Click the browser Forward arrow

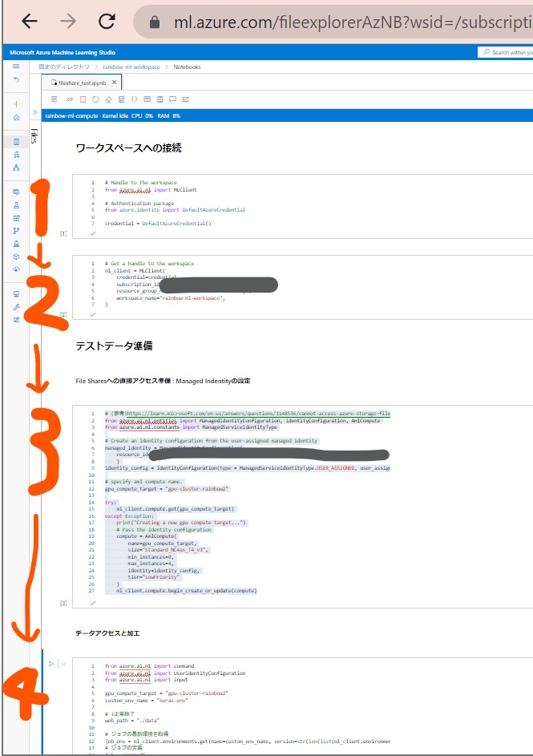(68, 21)
